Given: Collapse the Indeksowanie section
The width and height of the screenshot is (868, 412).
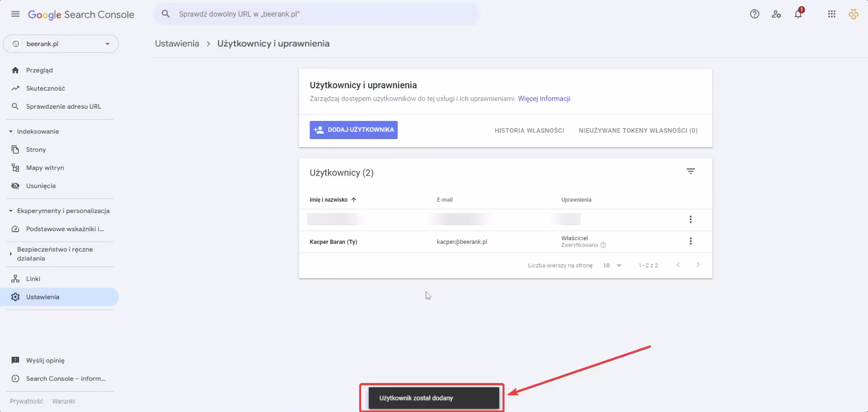Looking at the screenshot, I should 11,131.
